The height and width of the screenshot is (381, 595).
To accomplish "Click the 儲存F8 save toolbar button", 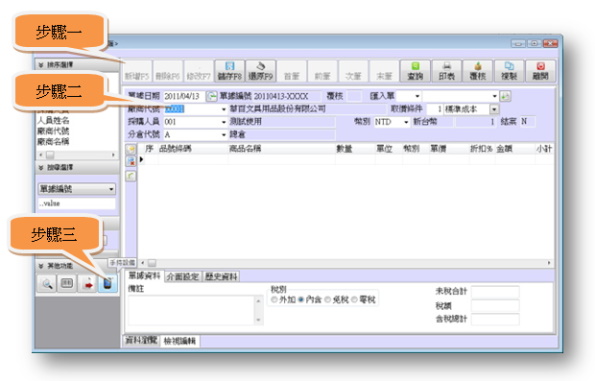I will coord(230,71).
